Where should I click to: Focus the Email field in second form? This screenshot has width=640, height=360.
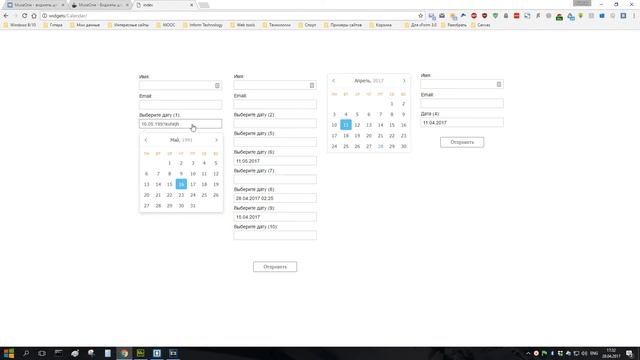pyautogui.click(x=275, y=104)
